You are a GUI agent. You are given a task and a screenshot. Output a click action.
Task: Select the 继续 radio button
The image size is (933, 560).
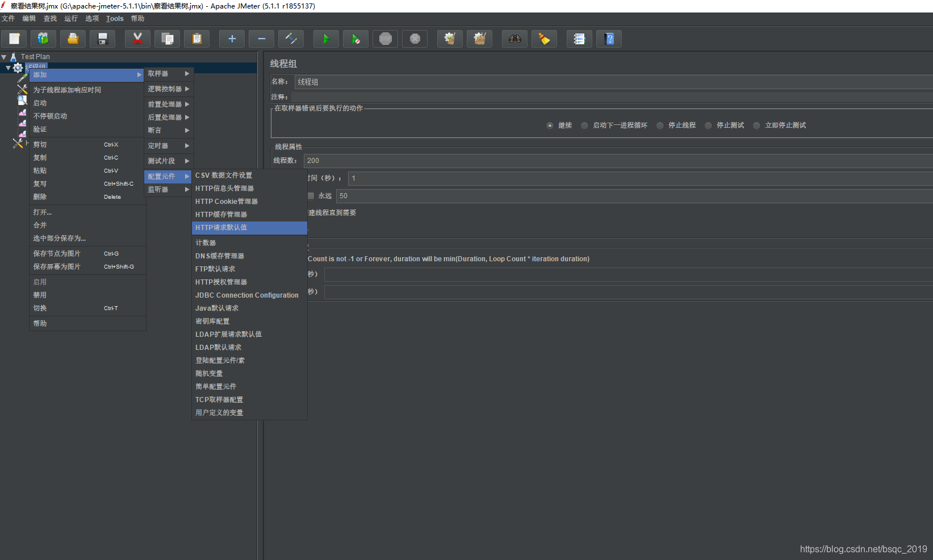[x=550, y=126]
